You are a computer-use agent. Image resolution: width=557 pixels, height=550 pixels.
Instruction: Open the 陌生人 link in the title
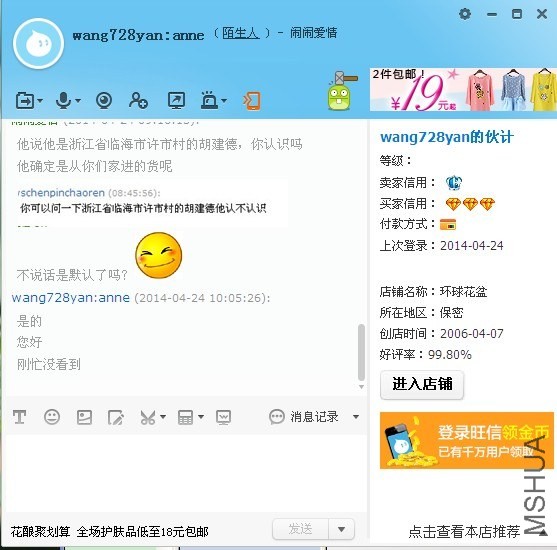240,33
